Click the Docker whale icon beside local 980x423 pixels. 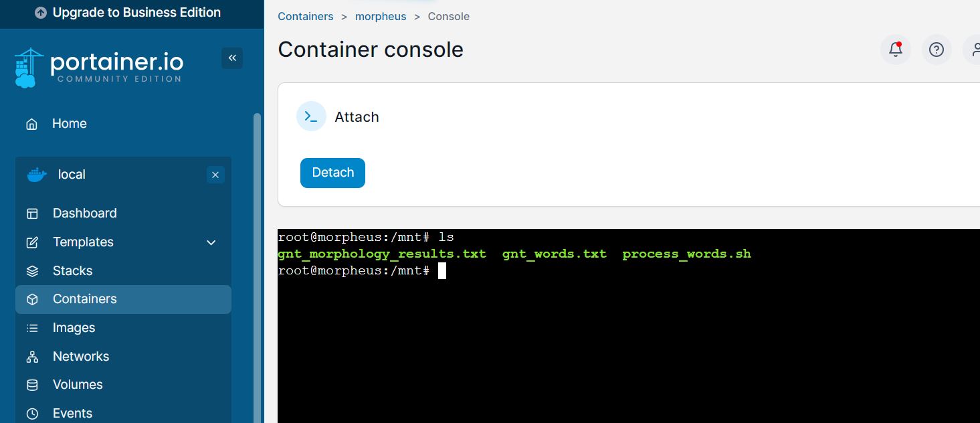pos(37,175)
